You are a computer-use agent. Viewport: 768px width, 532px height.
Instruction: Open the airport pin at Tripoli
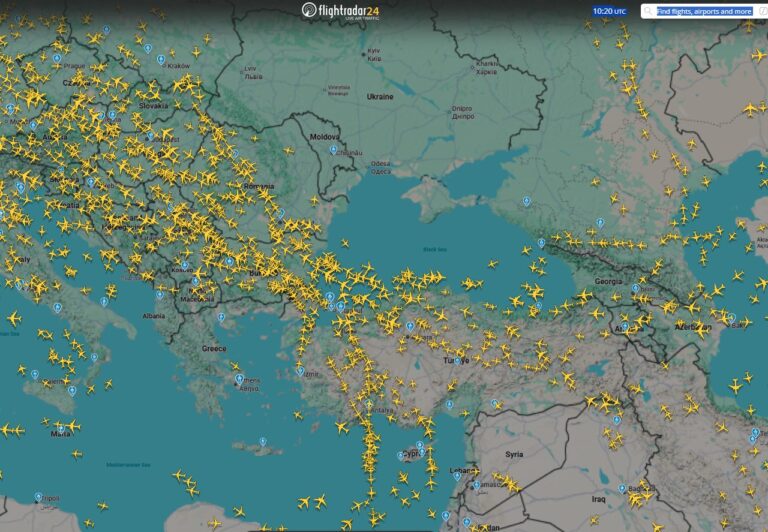[39, 496]
